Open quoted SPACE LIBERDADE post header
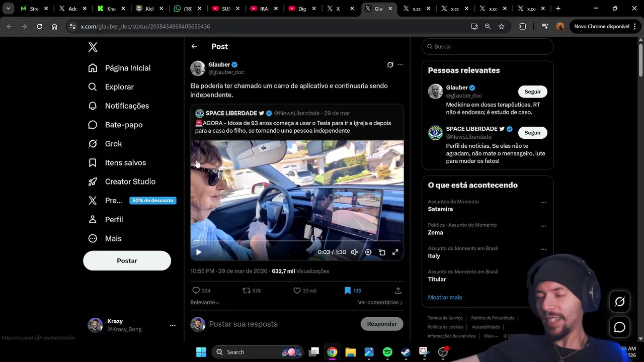 point(273,113)
